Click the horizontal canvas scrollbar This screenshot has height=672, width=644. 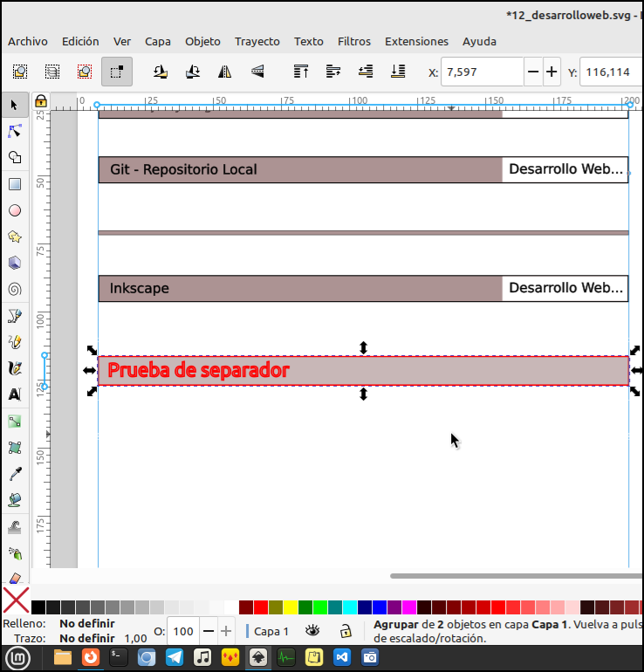(517, 576)
